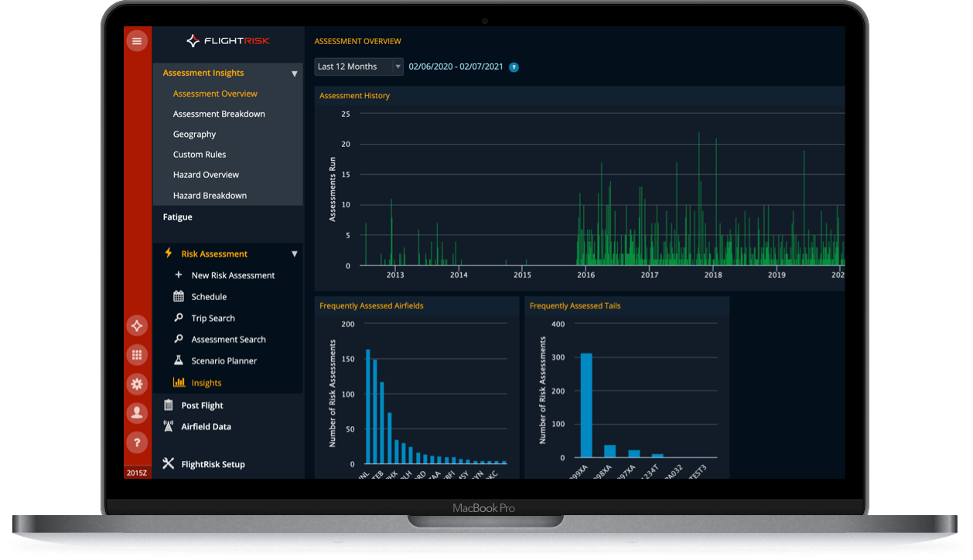Open FlightRisk Setup
This screenshot has width=973, height=560.
click(213, 465)
